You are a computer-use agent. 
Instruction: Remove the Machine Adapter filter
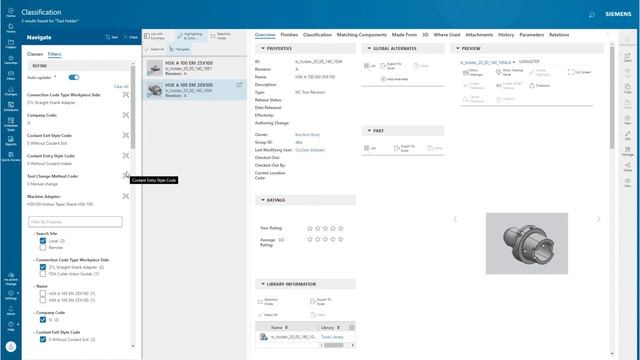click(x=126, y=196)
